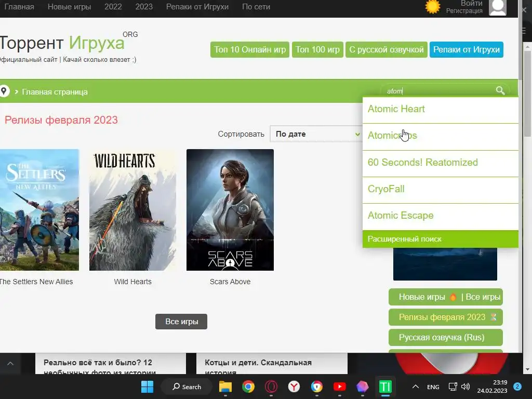
Task: Click the Scars Above title text
Action: pyautogui.click(x=230, y=282)
